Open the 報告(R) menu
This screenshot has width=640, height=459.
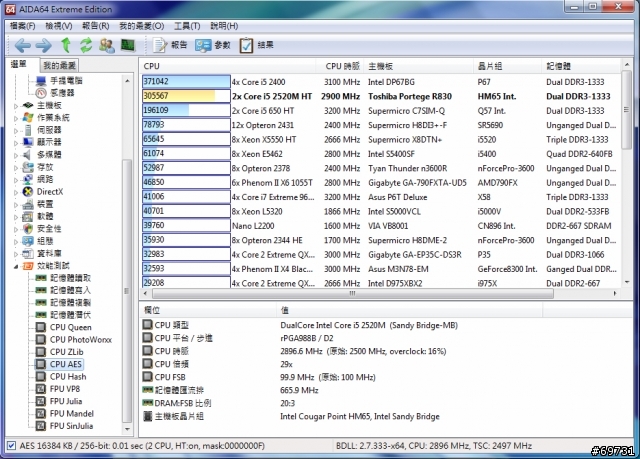pyautogui.click(x=96, y=26)
